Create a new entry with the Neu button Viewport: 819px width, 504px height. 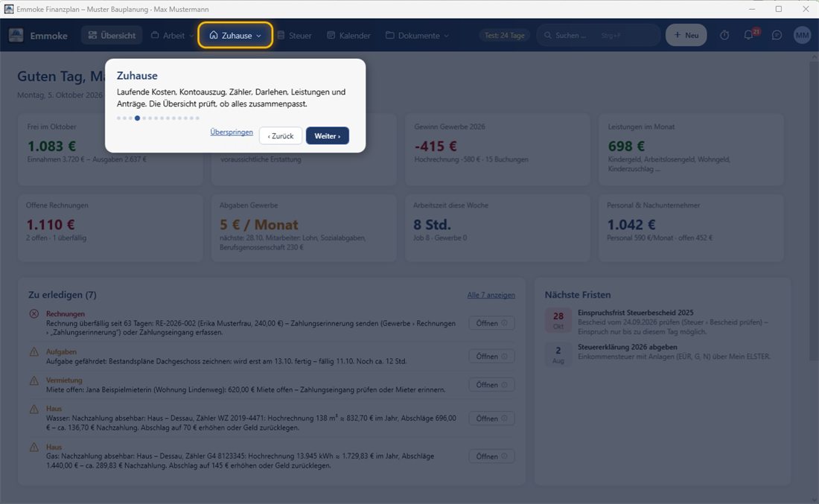(686, 35)
